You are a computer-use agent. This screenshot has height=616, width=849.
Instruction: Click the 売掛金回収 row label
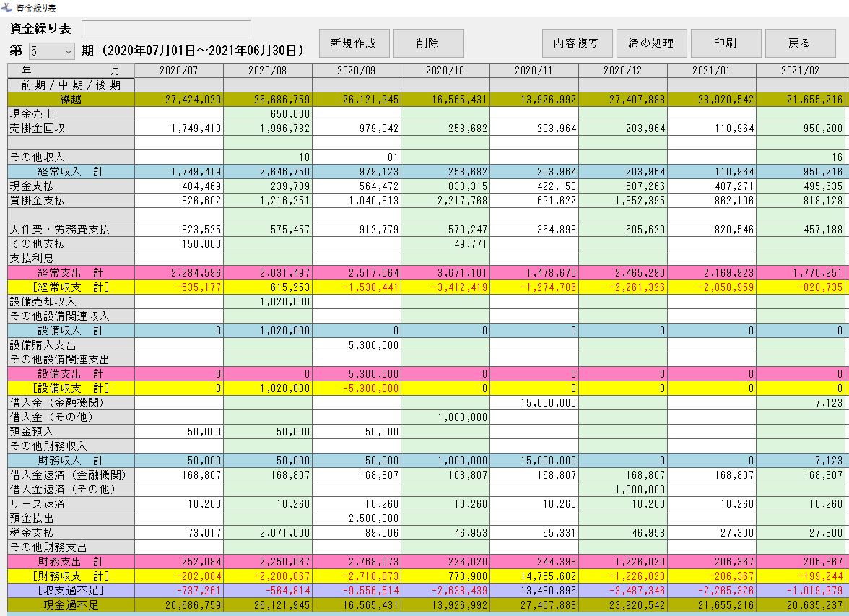(71, 129)
